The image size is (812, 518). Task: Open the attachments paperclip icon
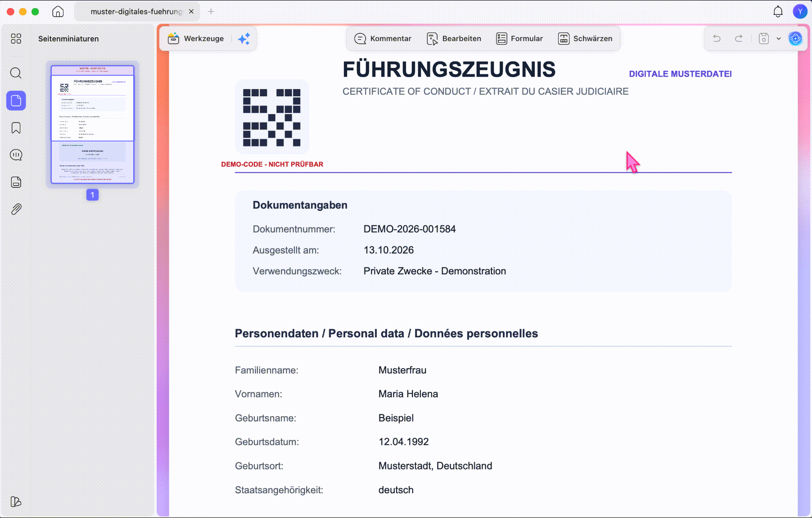[16, 209]
